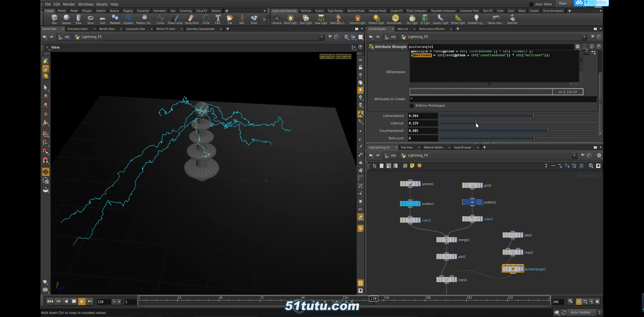Select the Null shelf tool
Screen dimensions: 644x317
coord(242,19)
